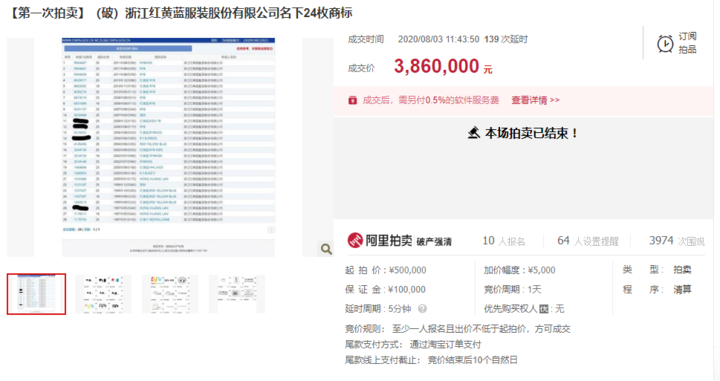Click the 10 人报名 count
Viewport: 720px width, 381px height.
tap(504, 241)
